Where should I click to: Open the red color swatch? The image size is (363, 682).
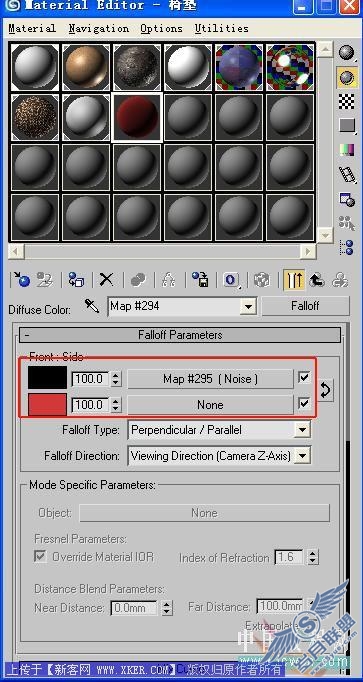[47, 404]
